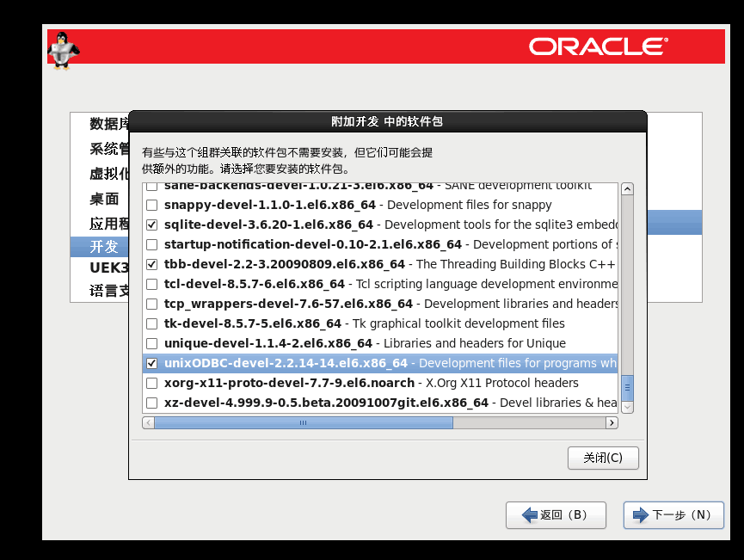Select the 桌面 category in left list
The image size is (744, 560).
point(104,200)
